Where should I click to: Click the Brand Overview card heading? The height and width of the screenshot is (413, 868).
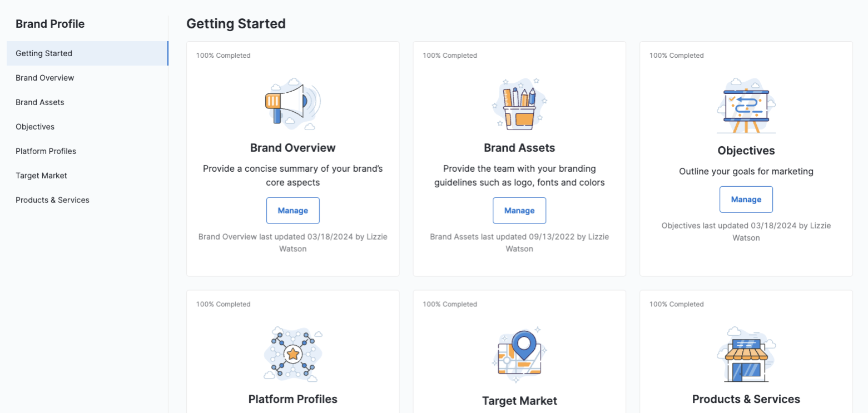pyautogui.click(x=292, y=148)
